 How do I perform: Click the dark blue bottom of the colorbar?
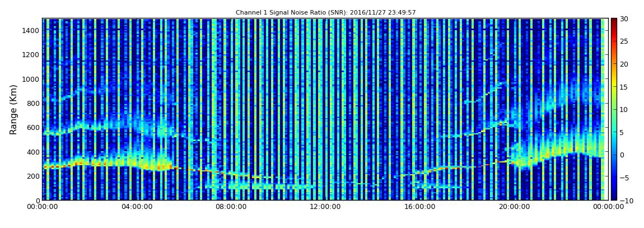coord(614,197)
